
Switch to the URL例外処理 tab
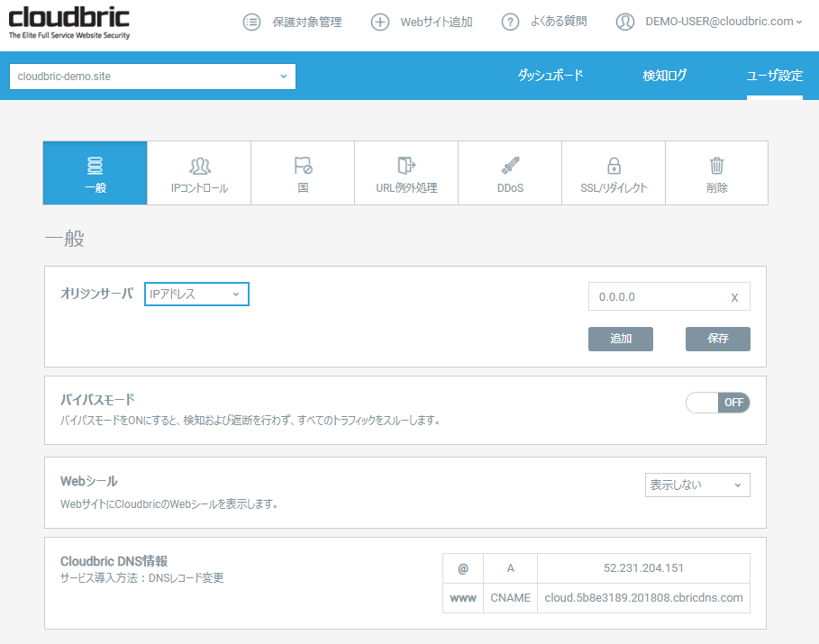click(x=406, y=173)
